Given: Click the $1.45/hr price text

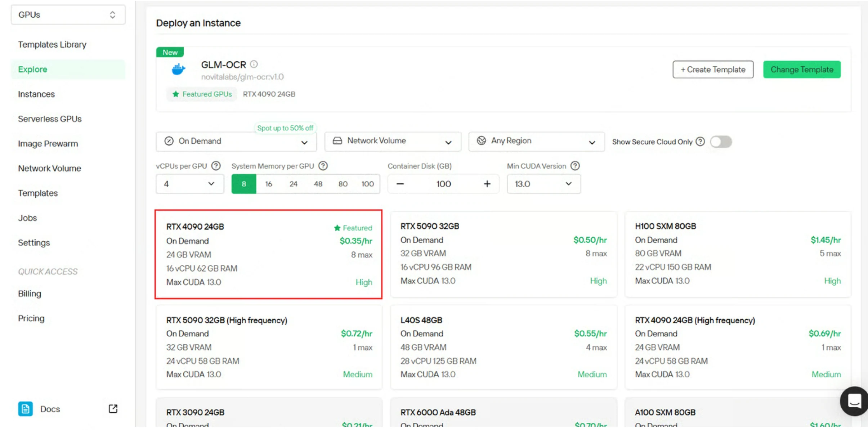Looking at the screenshot, I should tap(826, 240).
